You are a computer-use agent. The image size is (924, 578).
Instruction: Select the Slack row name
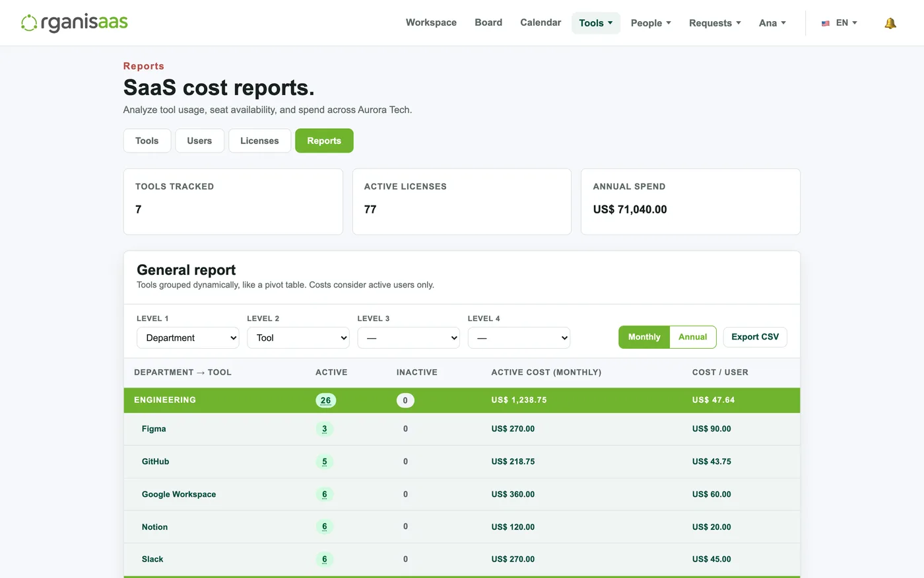(x=152, y=560)
